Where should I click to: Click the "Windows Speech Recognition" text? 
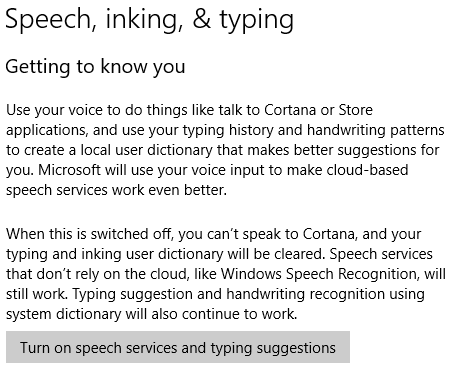(319, 274)
